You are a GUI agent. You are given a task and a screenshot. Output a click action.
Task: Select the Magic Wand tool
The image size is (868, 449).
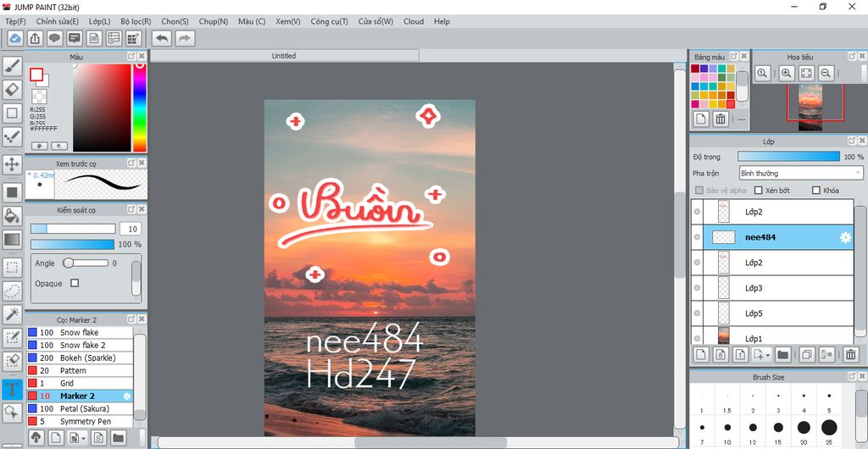[12, 314]
